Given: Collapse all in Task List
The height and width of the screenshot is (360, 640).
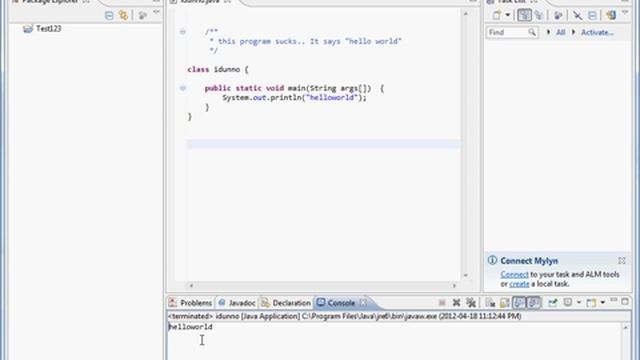Looking at the screenshot, I should (x=592, y=16).
